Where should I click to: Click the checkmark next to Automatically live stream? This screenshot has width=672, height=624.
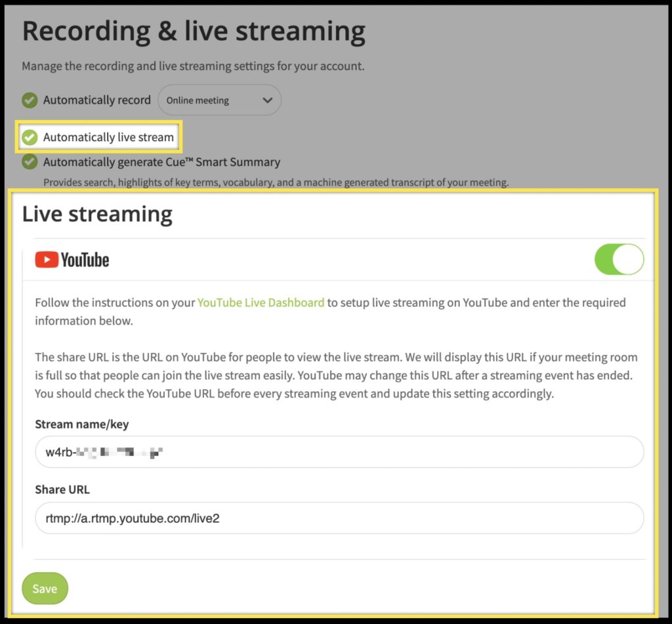click(x=29, y=136)
